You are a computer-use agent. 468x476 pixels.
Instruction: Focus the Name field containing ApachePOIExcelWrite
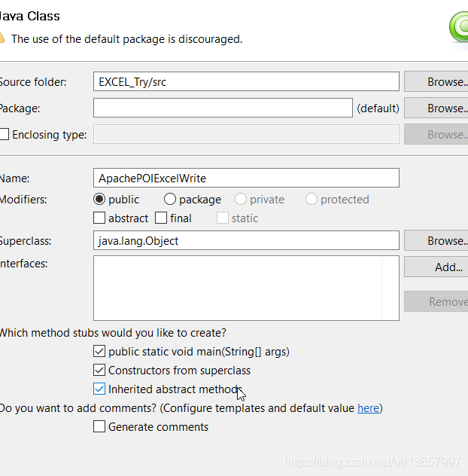pos(246,178)
